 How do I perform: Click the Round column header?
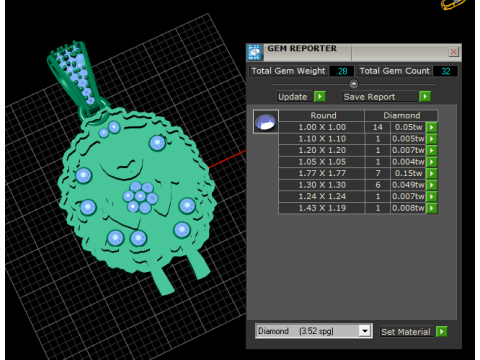click(322, 116)
